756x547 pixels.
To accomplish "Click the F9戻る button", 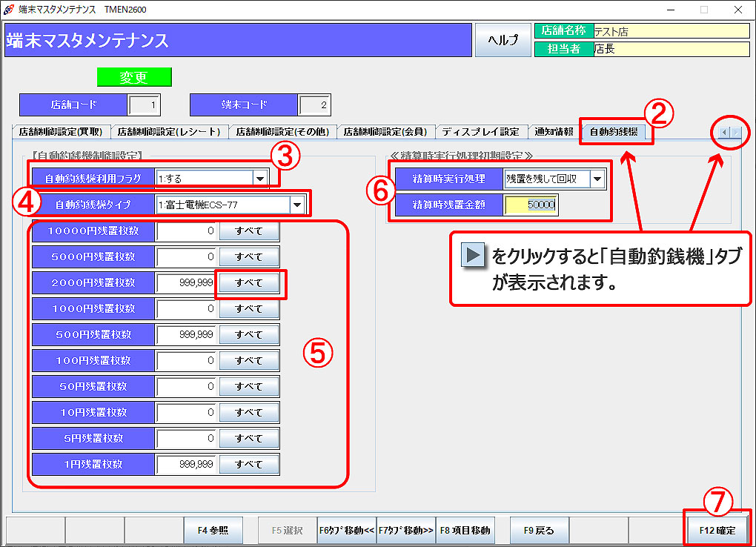I will [540, 530].
